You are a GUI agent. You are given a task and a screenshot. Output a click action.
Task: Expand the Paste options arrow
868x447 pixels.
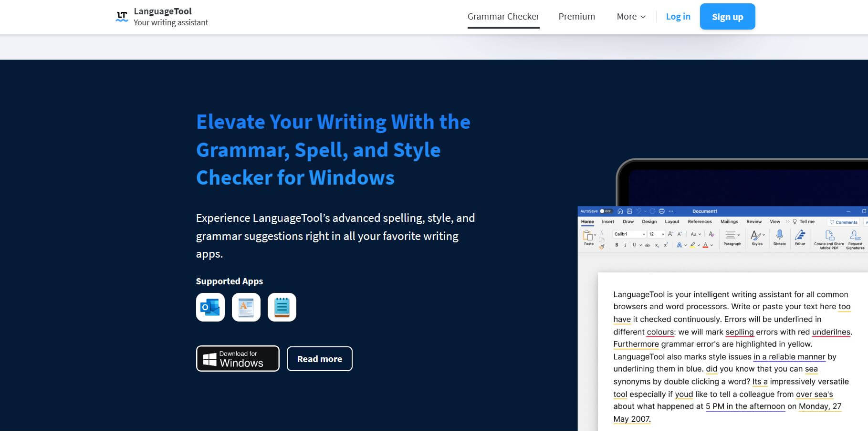[x=595, y=235]
